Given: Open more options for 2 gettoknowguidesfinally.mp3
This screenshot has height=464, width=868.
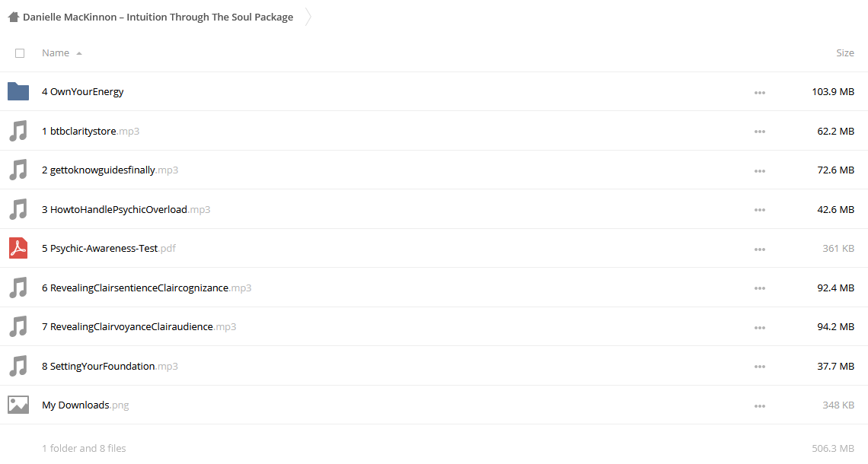Looking at the screenshot, I should pos(760,171).
